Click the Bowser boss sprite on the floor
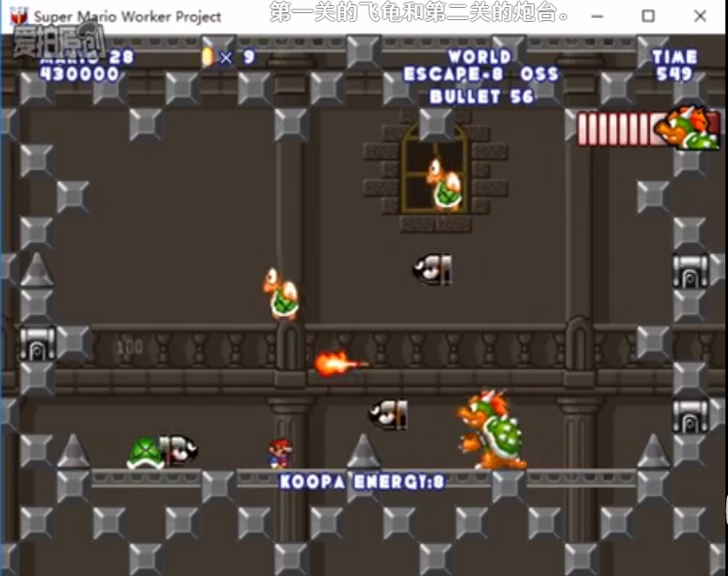 click(x=491, y=429)
